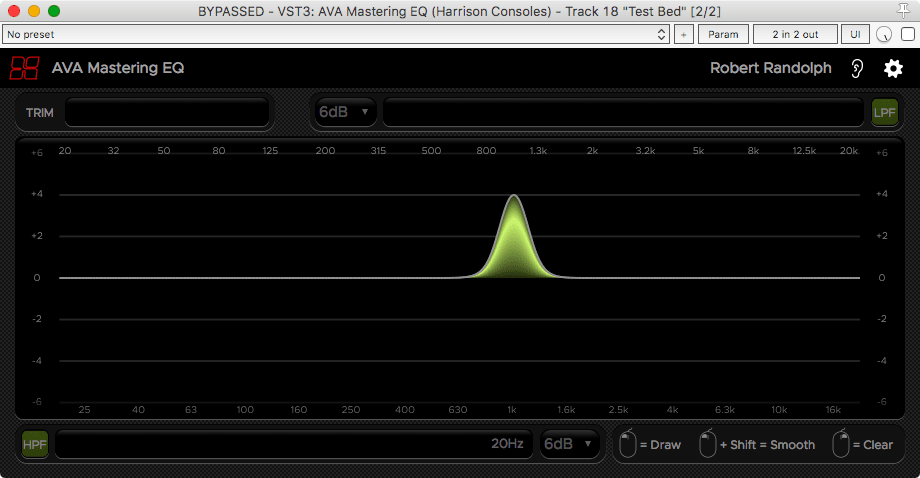Open the No preset dropdown
The width and height of the screenshot is (920, 478).
click(x=335, y=34)
